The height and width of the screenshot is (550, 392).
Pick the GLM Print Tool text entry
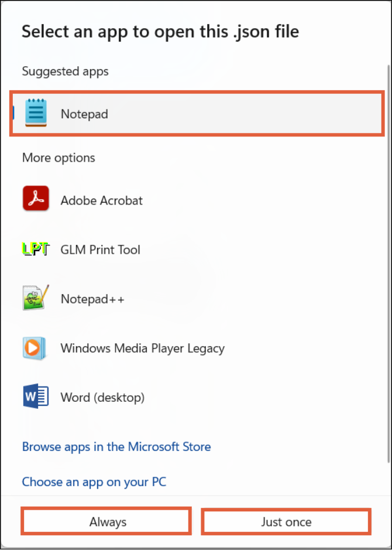pos(101,250)
